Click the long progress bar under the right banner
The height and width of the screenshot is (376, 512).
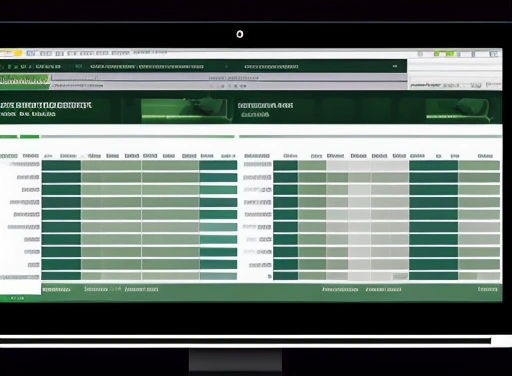(x=370, y=136)
